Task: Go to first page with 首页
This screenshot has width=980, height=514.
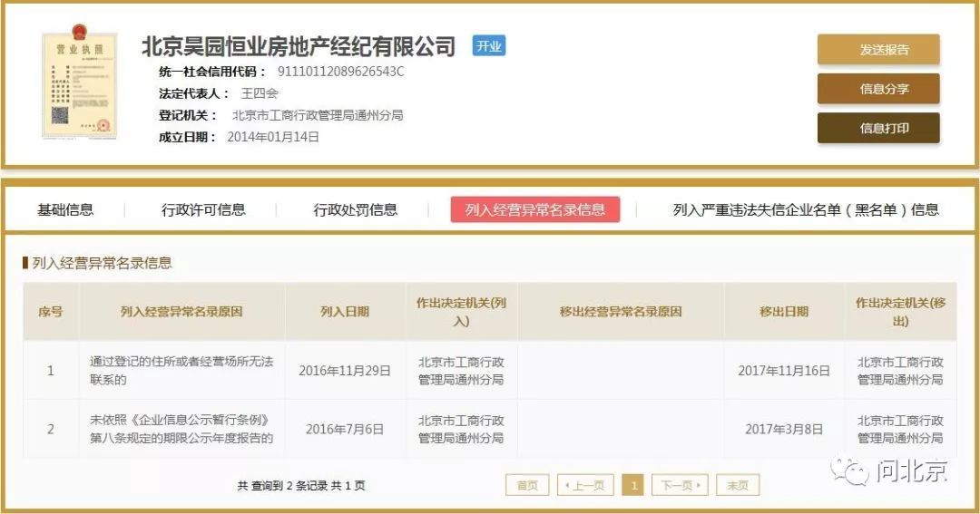Action: 527,486
